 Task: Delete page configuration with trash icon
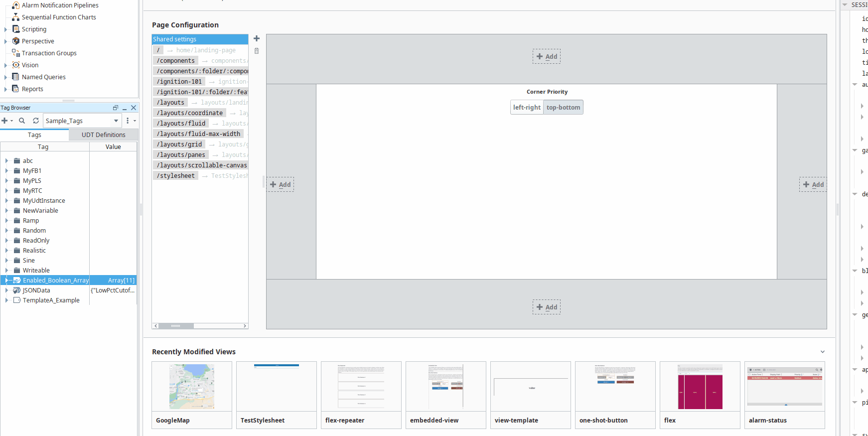[x=257, y=51]
